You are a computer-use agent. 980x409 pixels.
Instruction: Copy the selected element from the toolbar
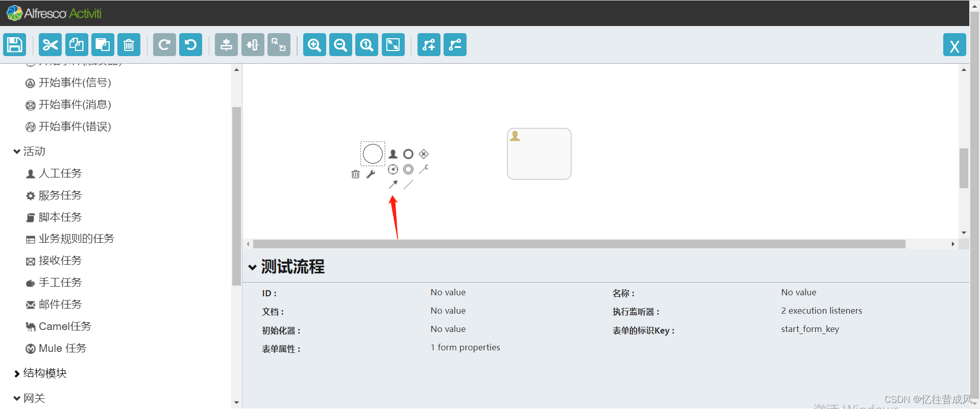pos(77,45)
